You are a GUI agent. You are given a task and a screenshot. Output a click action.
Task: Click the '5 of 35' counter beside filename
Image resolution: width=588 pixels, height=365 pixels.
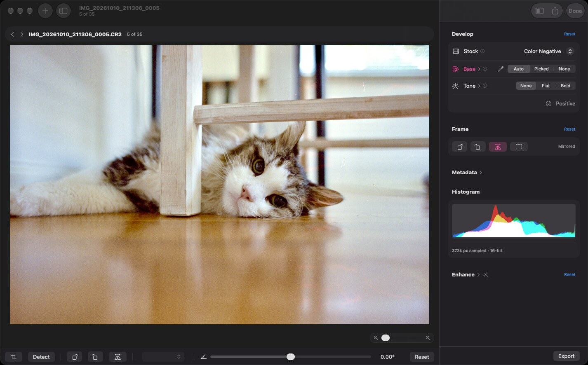click(x=134, y=34)
